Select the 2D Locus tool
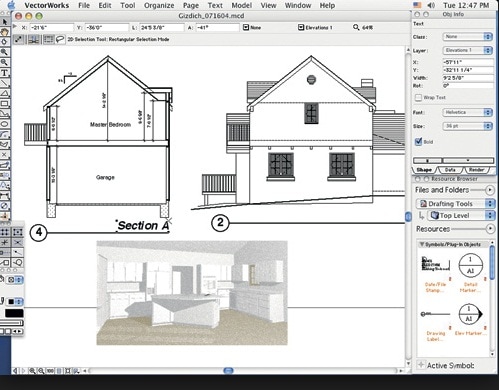This screenshot has width=499, height=390. (x=4, y=154)
